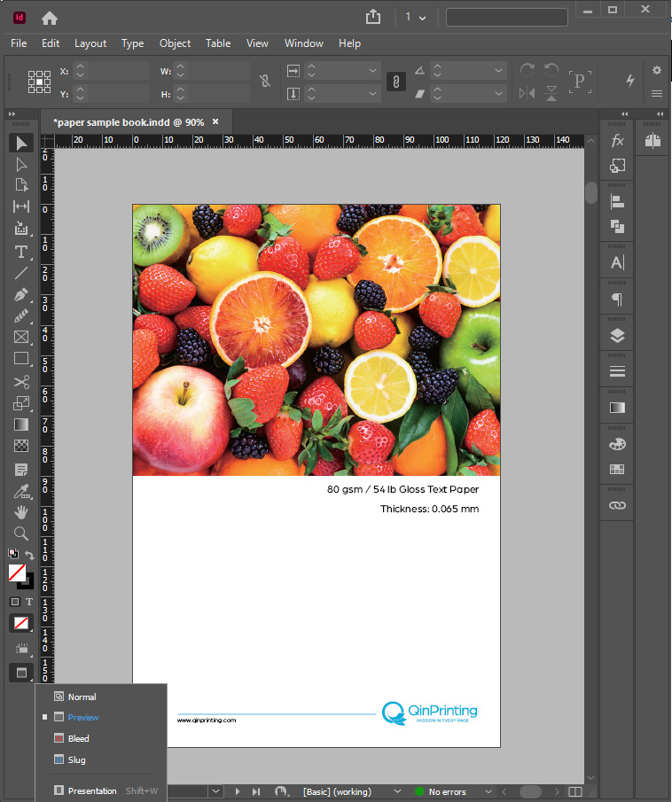This screenshot has height=802, width=672.
Task: Switch to Preview screen mode
Action: click(x=83, y=718)
